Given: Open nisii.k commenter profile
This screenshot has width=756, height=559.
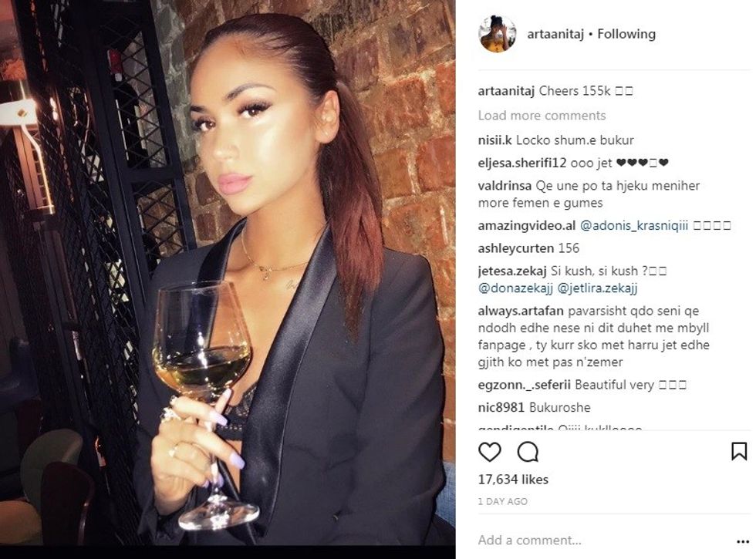Looking at the screenshot, I should pyautogui.click(x=494, y=140).
